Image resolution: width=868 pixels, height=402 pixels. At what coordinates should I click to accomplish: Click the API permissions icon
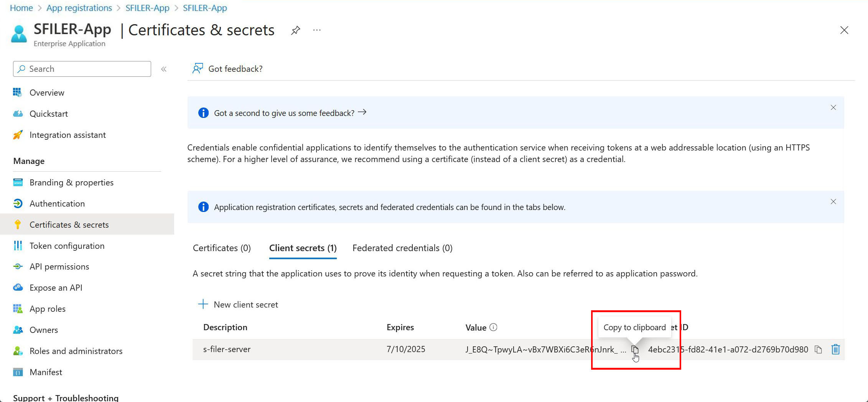(18, 266)
